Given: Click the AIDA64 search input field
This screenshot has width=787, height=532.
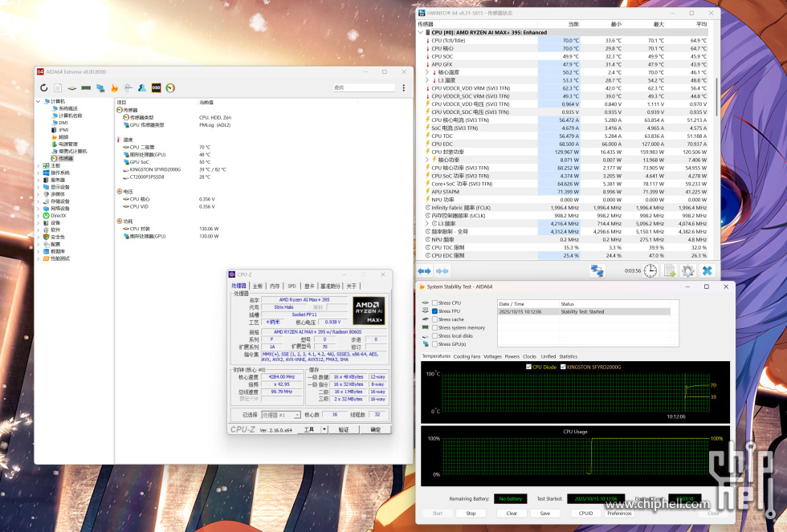Looking at the screenshot, I should click(x=363, y=87).
